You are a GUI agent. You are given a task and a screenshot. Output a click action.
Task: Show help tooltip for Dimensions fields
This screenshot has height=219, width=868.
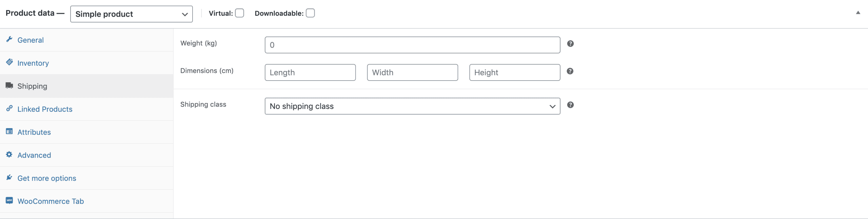[570, 71]
